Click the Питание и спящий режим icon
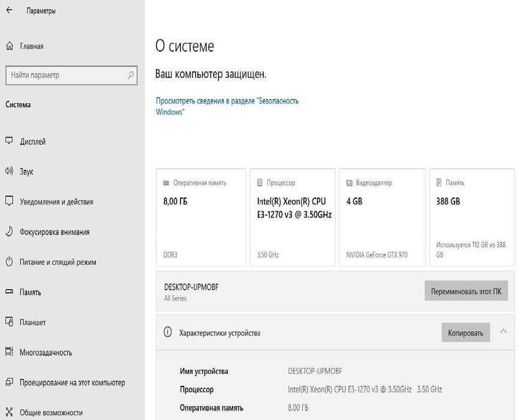 pyautogui.click(x=9, y=262)
